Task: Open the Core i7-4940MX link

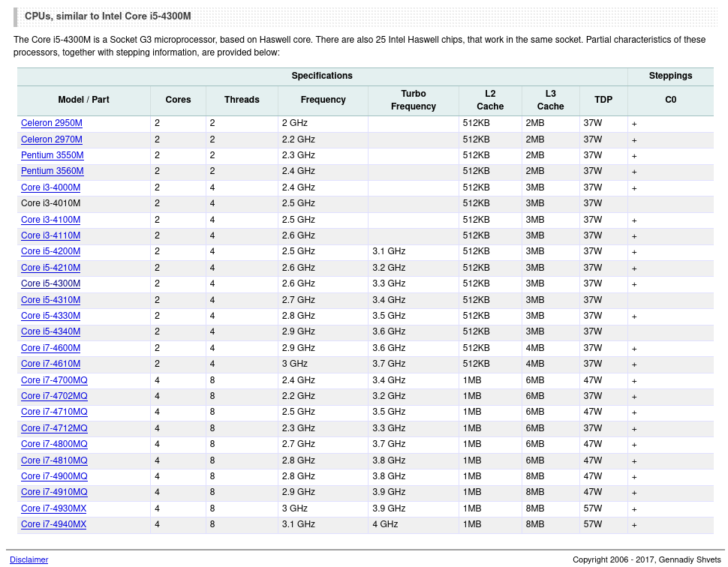Action: (x=54, y=524)
